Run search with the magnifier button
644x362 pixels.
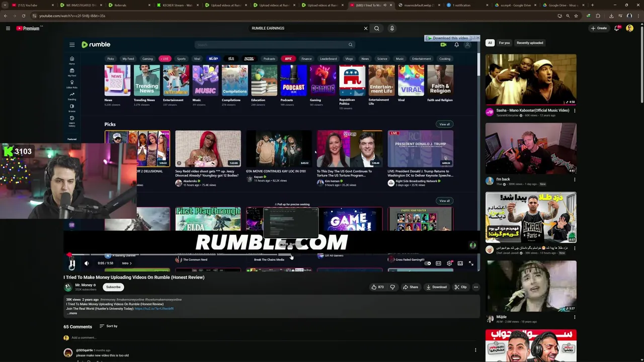click(x=376, y=28)
